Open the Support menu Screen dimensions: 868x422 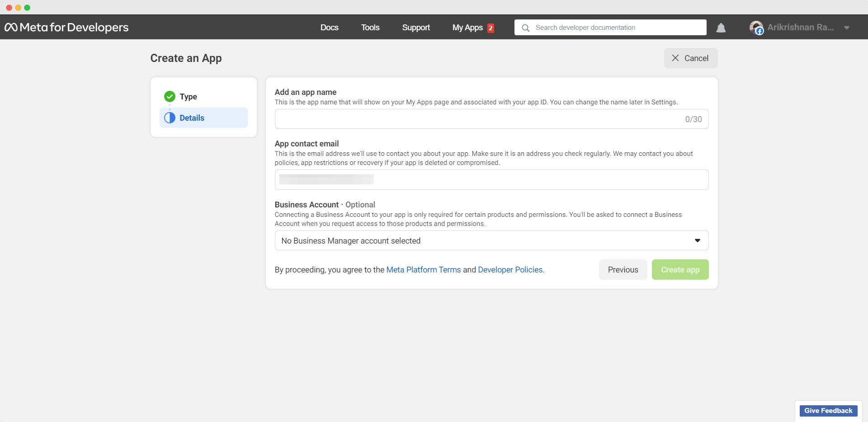pyautogui.click(x=416, y=28)
